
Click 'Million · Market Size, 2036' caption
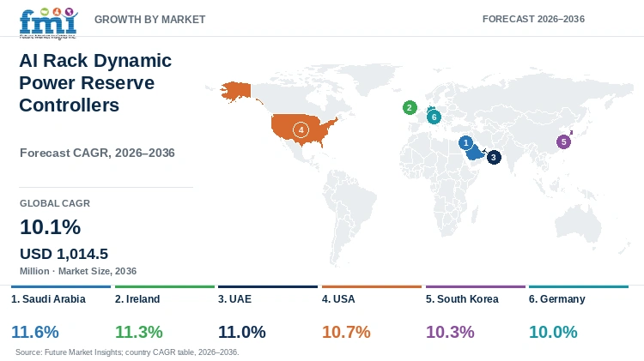click(78, 271)
